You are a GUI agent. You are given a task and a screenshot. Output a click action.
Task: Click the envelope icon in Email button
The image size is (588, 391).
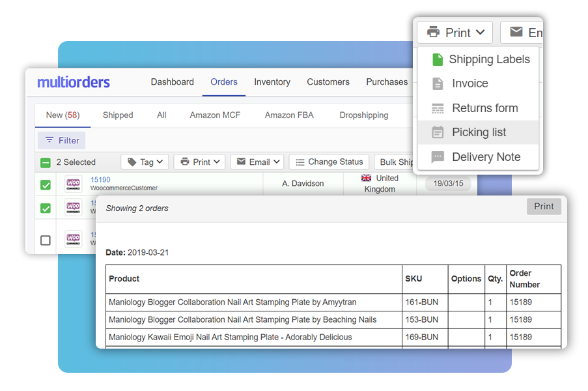[x=241, y=162]
